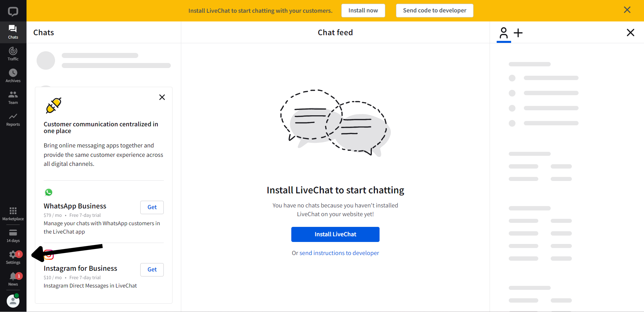Screen dimensions: 644x312
Task: Open the WhatsApp Business title
Action: point(75,206)
